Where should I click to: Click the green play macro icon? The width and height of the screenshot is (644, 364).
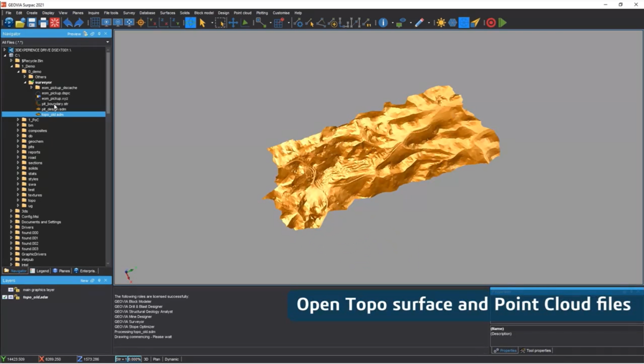pyautogui.click(x=502, y=23)
